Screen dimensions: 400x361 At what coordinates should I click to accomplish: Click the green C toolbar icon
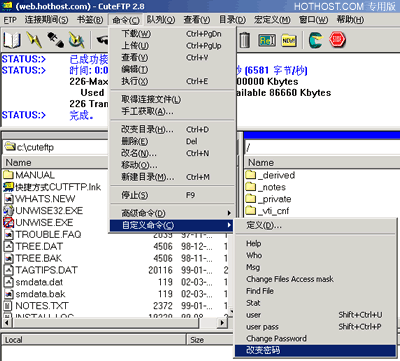click(315, 40)
